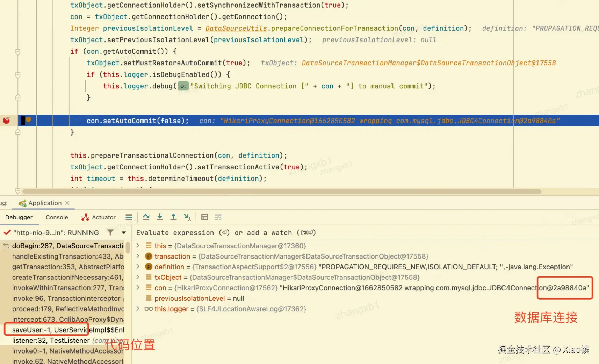Click the horizontal scrollbar of the code editor

[282, 191]
